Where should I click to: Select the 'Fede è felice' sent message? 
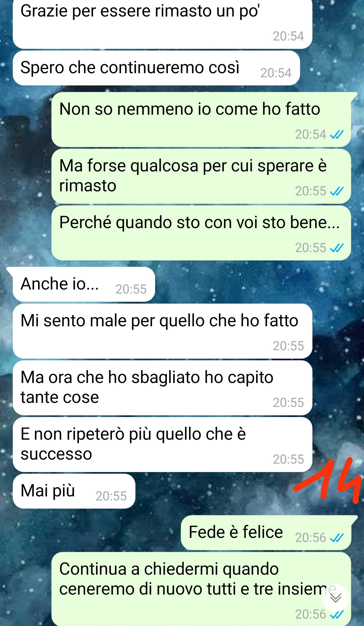point(266,533)
